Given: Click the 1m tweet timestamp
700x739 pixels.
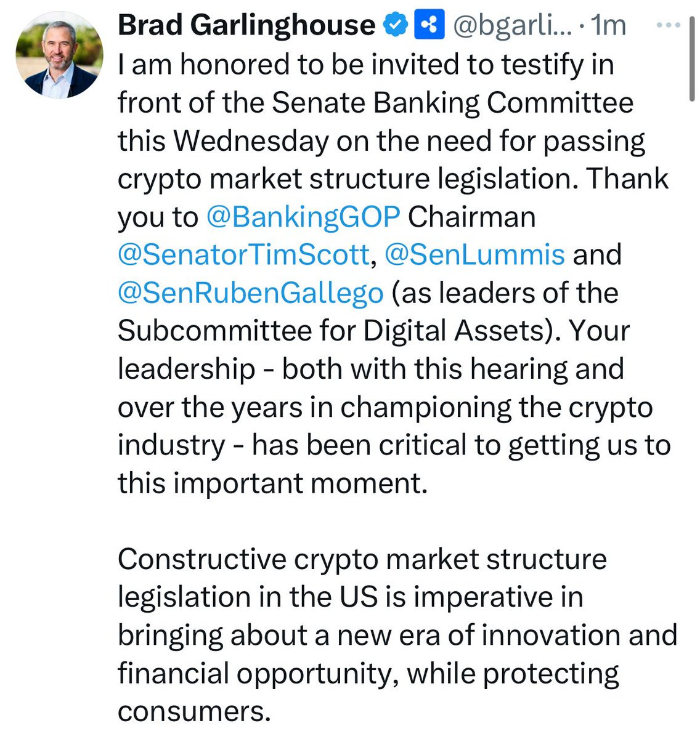Looking at the screenshot, I should [608, 25].
